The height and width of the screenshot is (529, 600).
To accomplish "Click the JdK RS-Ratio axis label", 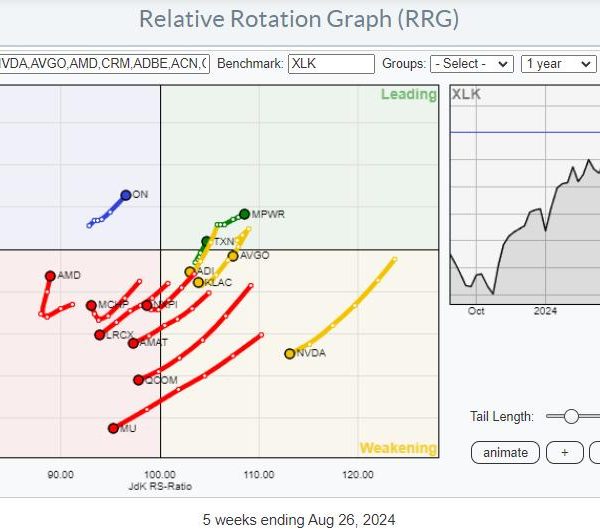I will [x=160, y=487].
